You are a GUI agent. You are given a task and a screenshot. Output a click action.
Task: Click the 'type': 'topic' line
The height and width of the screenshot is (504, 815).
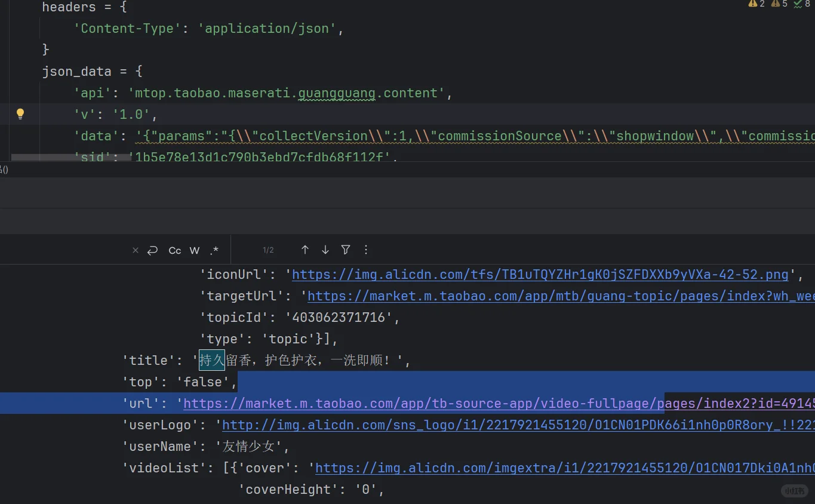pos(269,339)
